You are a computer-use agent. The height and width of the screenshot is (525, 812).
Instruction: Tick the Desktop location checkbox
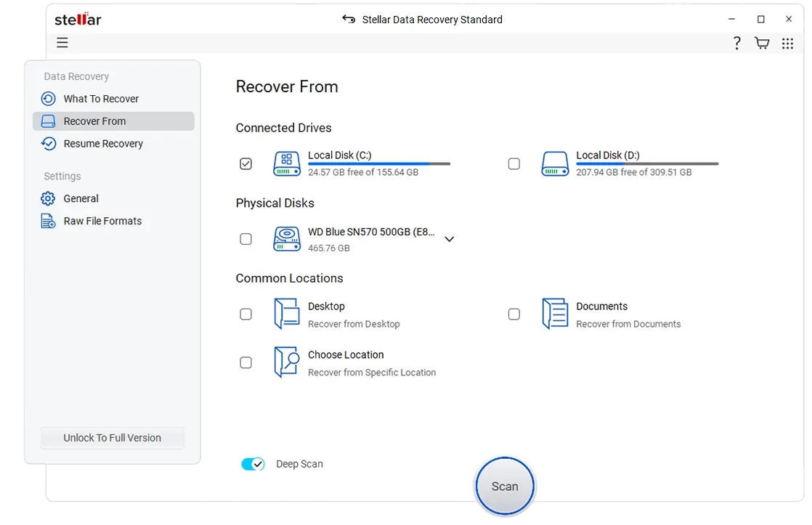246,314
